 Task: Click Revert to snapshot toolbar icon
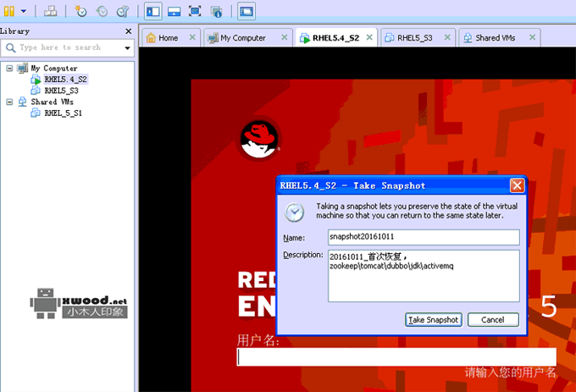(102, 11)
